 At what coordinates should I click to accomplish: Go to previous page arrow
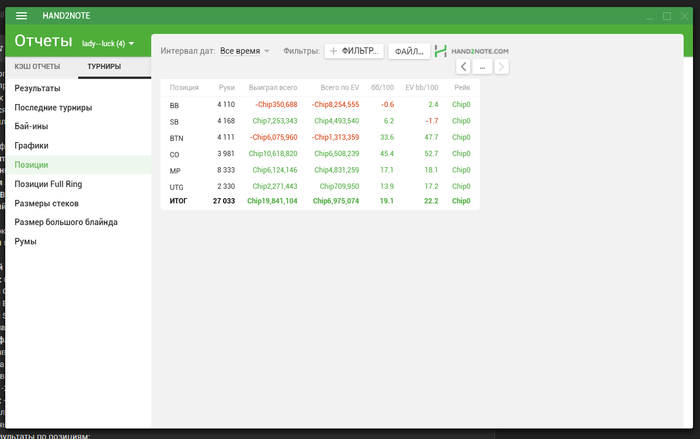click(x=463, y=67)
